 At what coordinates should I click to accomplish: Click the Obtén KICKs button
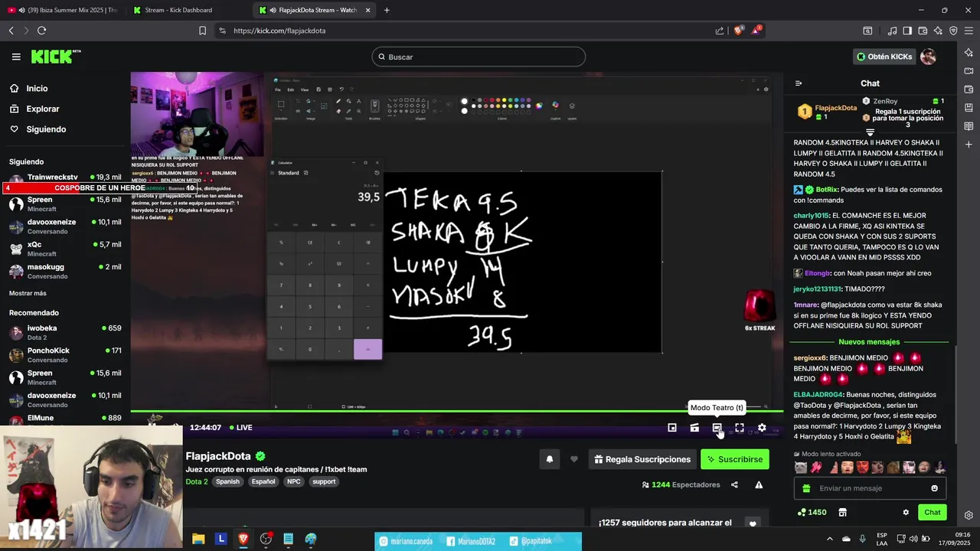click(884, 57)
